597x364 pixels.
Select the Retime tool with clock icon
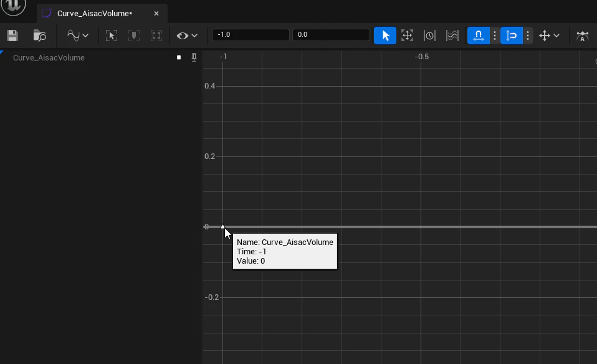pos(429,36)
